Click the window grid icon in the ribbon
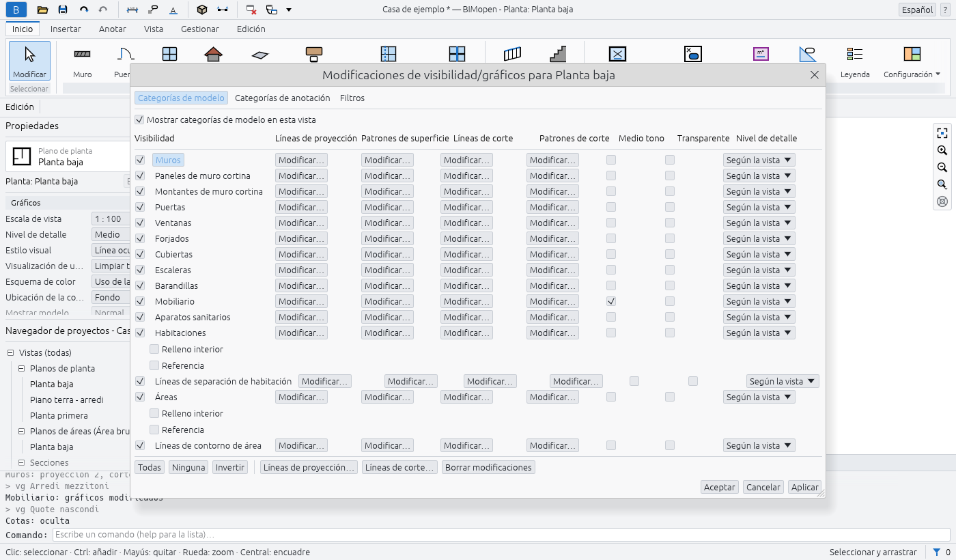This screenshot has height=560, width=956. tap(169, 54)
